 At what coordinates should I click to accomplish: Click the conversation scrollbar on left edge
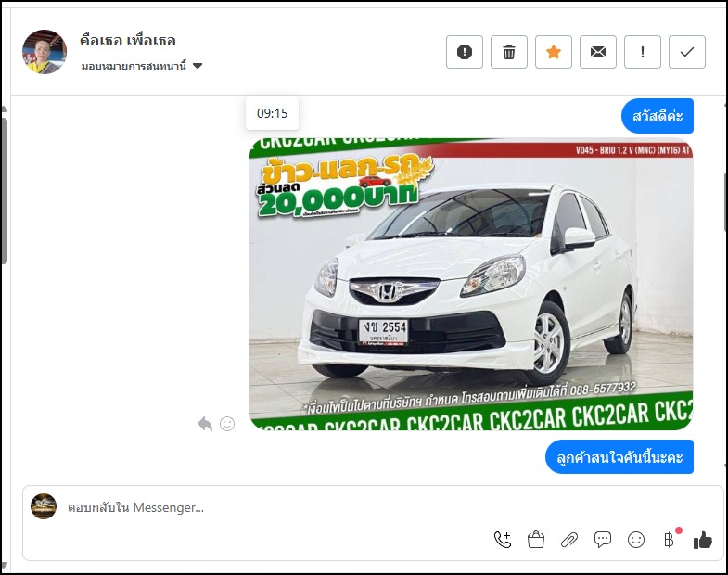5,190
